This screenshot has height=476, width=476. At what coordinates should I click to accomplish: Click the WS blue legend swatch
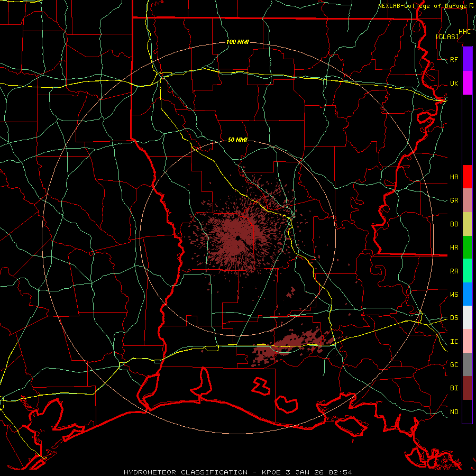coord(467,294)
